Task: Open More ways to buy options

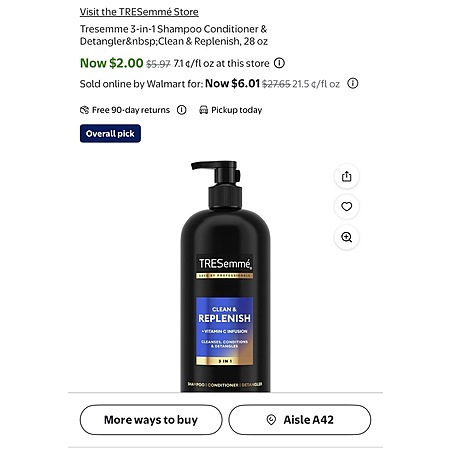Action: 151,420
